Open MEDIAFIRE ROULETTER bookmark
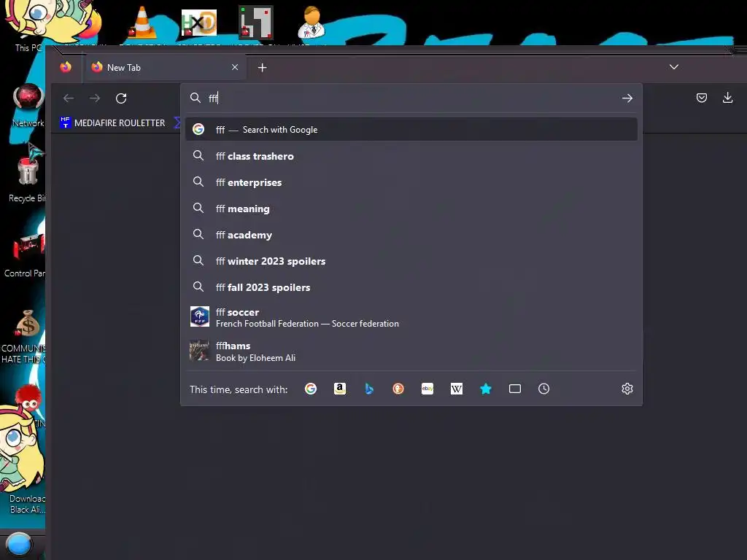747x560 pixels. click(x=113, y=122)
